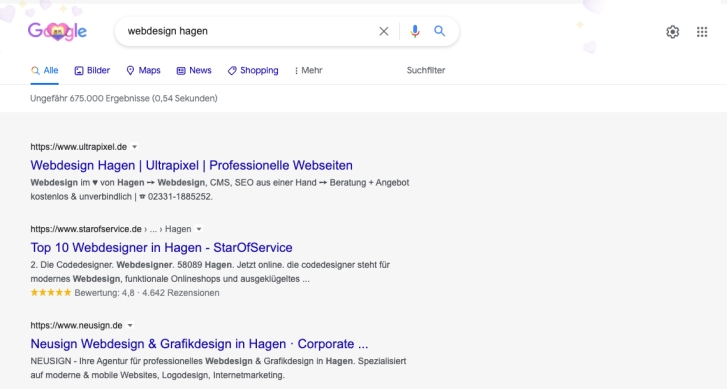Open the Webdesign Hagen Ultrapixel result
The width and height of the screenshot is (727, 389).
pyautogui.click(x=191, y=166)
